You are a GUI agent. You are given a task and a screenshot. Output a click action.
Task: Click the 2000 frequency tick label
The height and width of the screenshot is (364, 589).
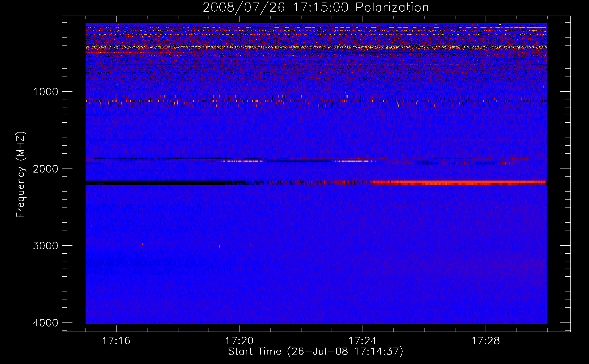(x=46, y=169)
